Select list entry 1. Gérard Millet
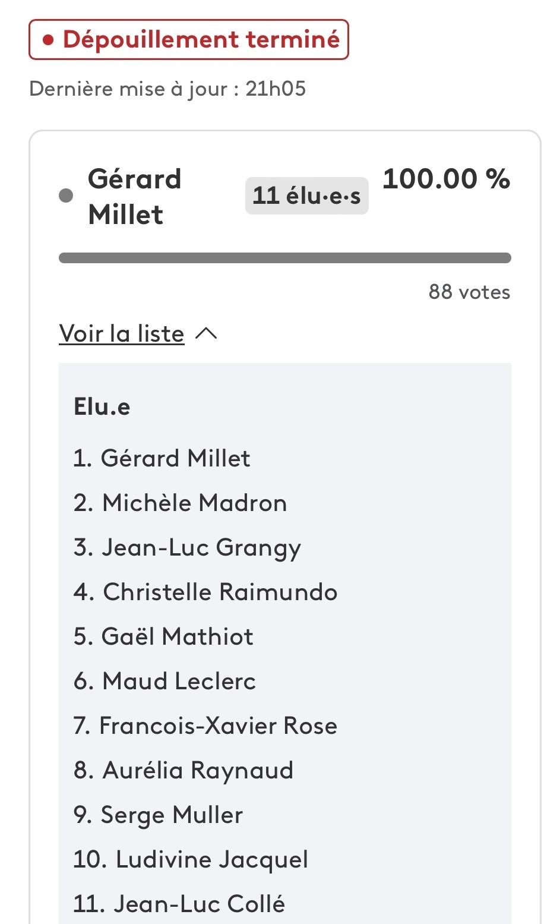This screenshot has width=560, height=924. pyautogui.click(x=162, y=458)
